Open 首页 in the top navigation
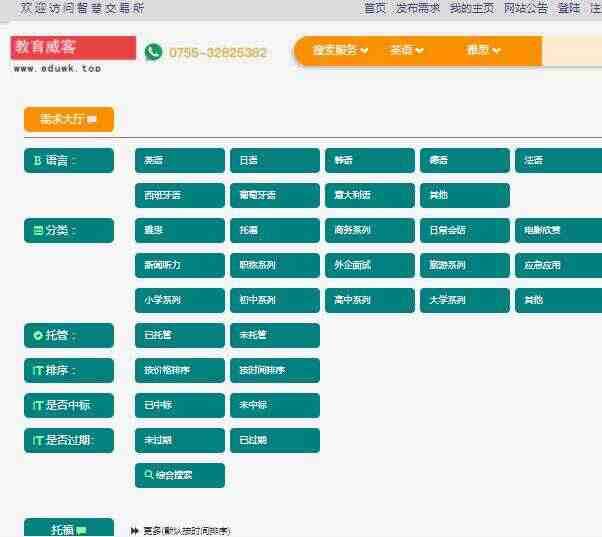Screen dimensions: 602x537 click(375, 8)
